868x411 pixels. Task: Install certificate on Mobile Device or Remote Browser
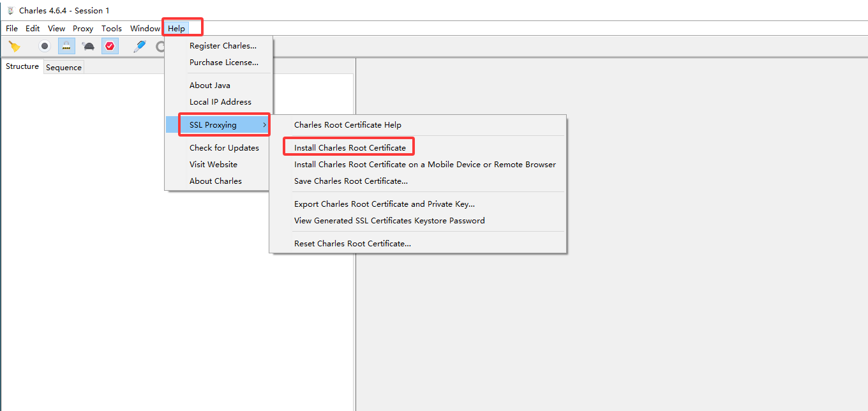418,165
